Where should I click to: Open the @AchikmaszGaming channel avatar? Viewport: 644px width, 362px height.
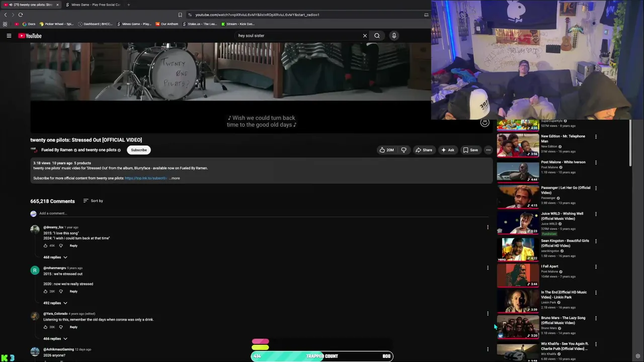35,351
